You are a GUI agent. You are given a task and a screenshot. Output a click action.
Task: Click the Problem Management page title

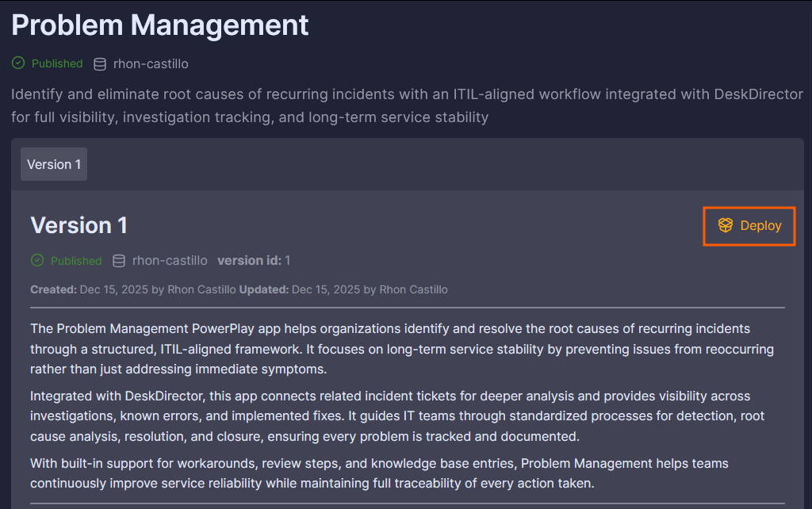[x=159, y=25]
